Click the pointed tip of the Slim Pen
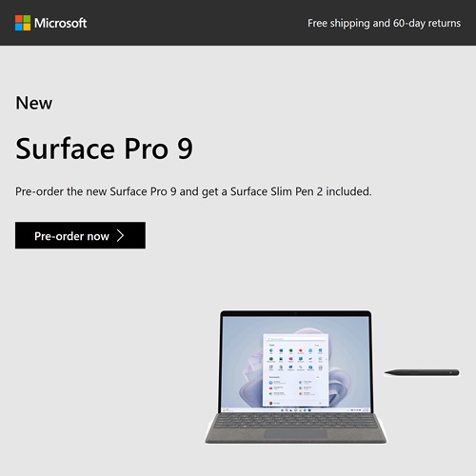This screenshot has height=476, width=476. 387,372
